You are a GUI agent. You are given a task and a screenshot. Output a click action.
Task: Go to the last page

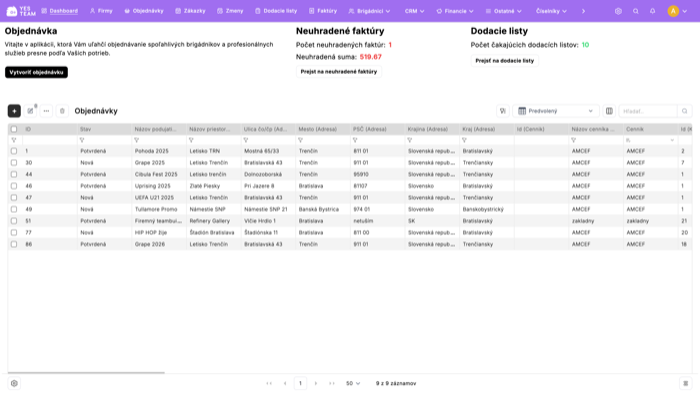[x=332, y=383]
